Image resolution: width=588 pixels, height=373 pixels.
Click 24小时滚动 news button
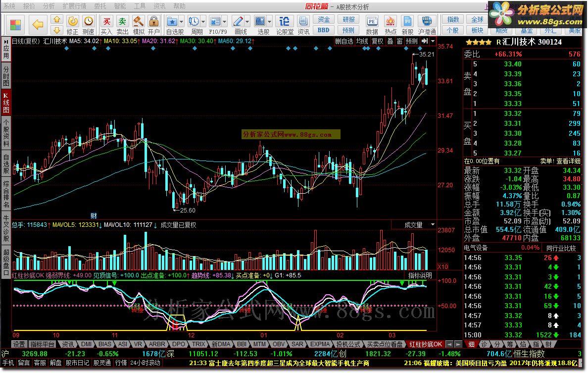pyautogui.click(x=145, y=363)
